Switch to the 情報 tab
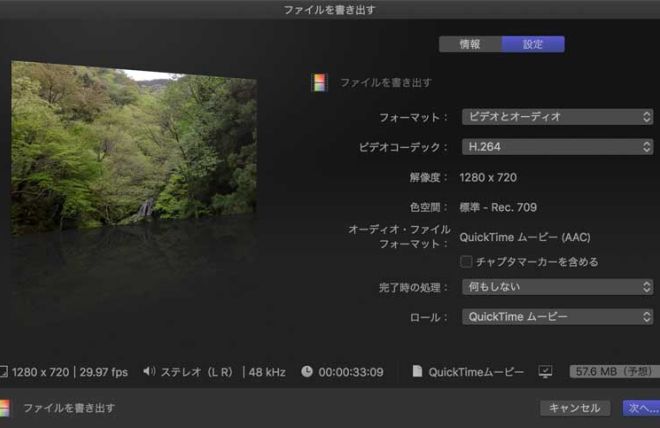The width and height of the screenshot is (660, 428). pyautogui.click(x=470, y=44)
